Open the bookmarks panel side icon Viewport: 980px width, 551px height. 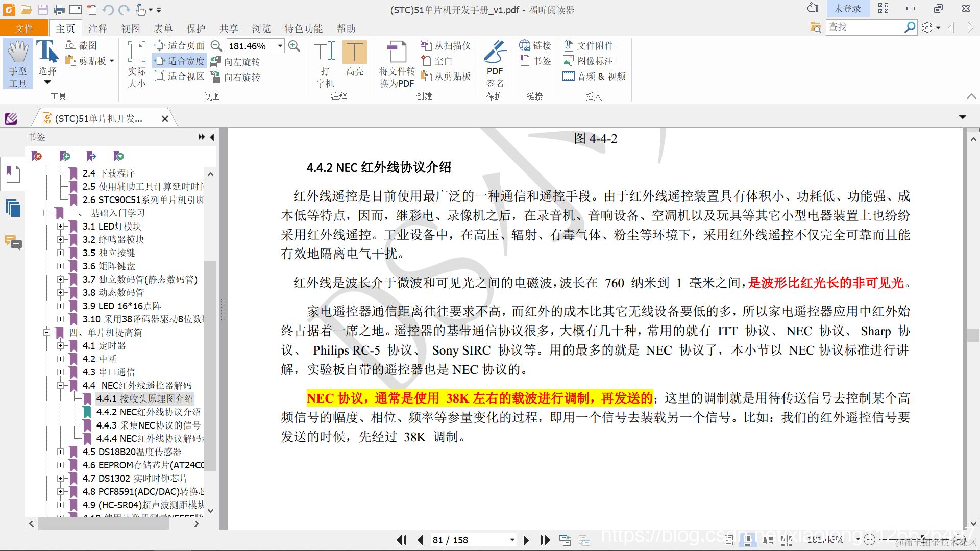click(x=13, y=174)
